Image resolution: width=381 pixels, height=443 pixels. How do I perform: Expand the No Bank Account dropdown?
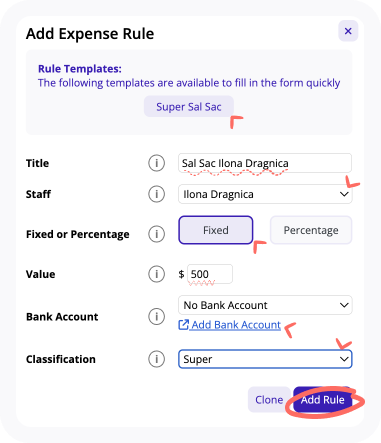click(x=265, y=305)
